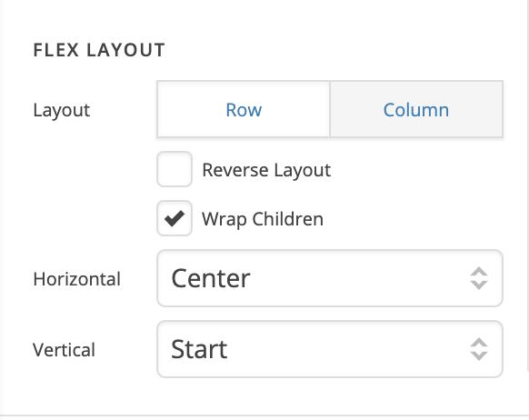529x420 pixels.
Task: Click the Start value in Vertical field
Action: click(199, 349)
